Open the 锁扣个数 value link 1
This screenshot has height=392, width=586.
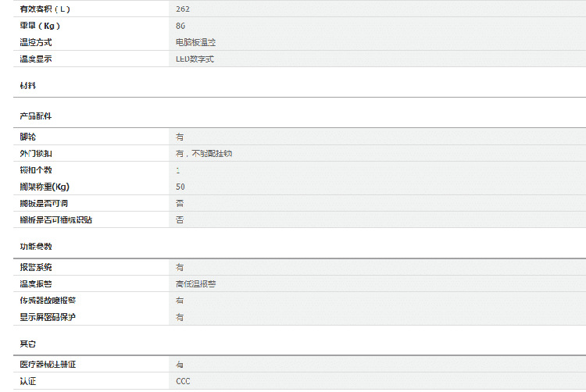[x=178, y=169]
